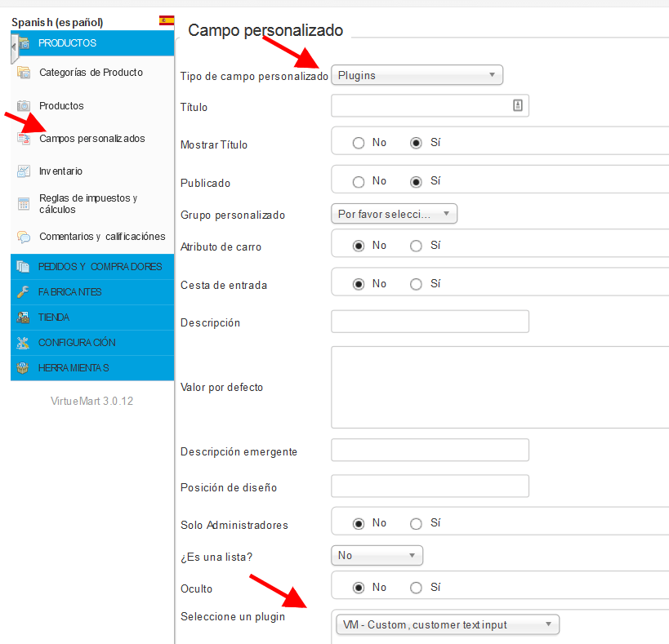Set Oculto to Sí
This screenshot has width=669, height=644.
416,588
